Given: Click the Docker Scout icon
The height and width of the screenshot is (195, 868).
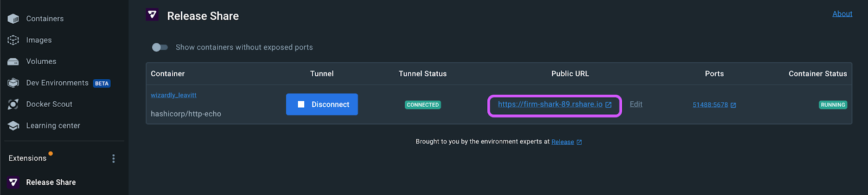Looking at the screenshot, I should pos(13,104).
